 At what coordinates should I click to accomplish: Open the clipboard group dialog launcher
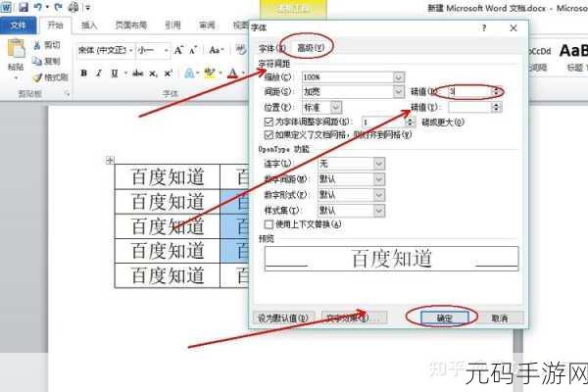click(67, 94)
